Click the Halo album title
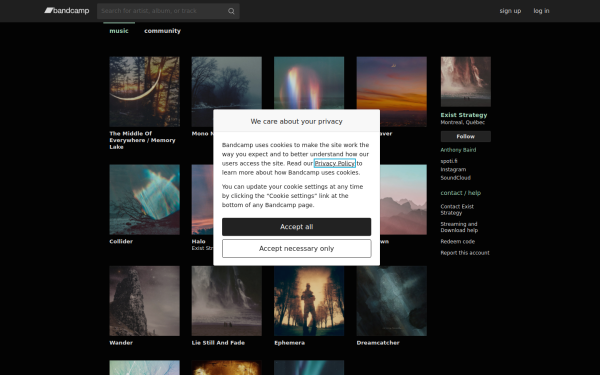 pyautogui.click(x=199, y=241)
